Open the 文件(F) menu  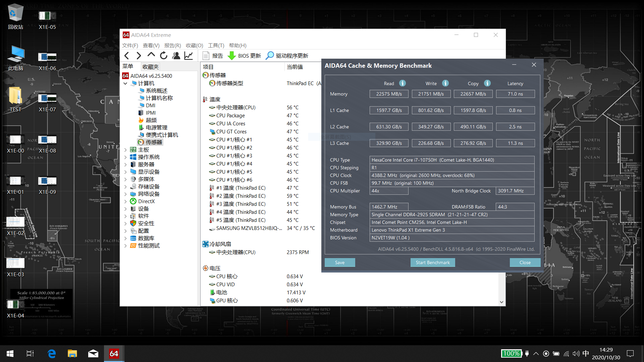pyautogui.click(x=130, y=45)
